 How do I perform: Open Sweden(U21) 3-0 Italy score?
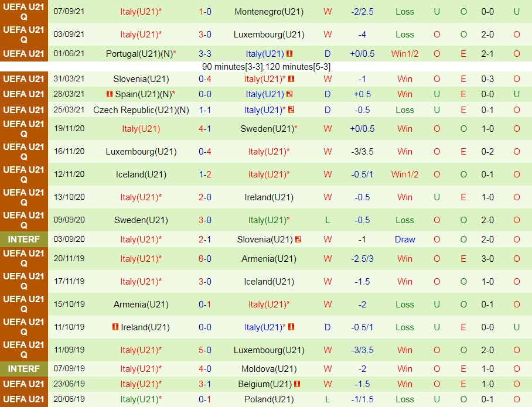click(x=205, y=220)
